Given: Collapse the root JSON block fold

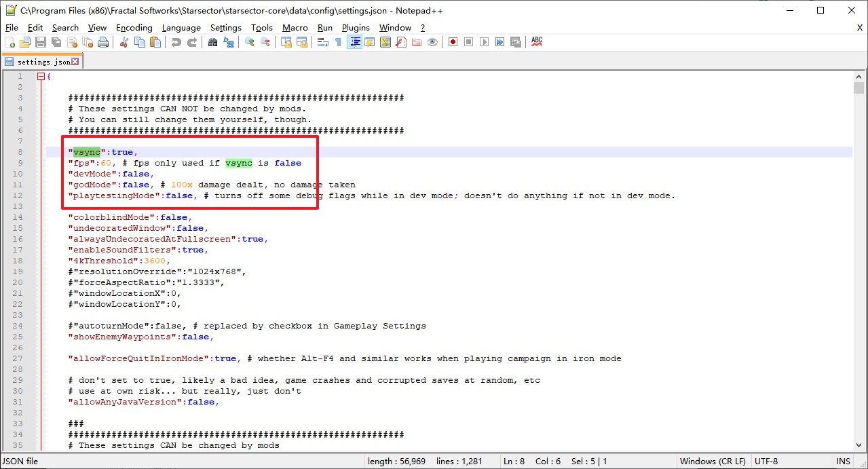Looking at the screenshot, I should click(x=40, y=76).
